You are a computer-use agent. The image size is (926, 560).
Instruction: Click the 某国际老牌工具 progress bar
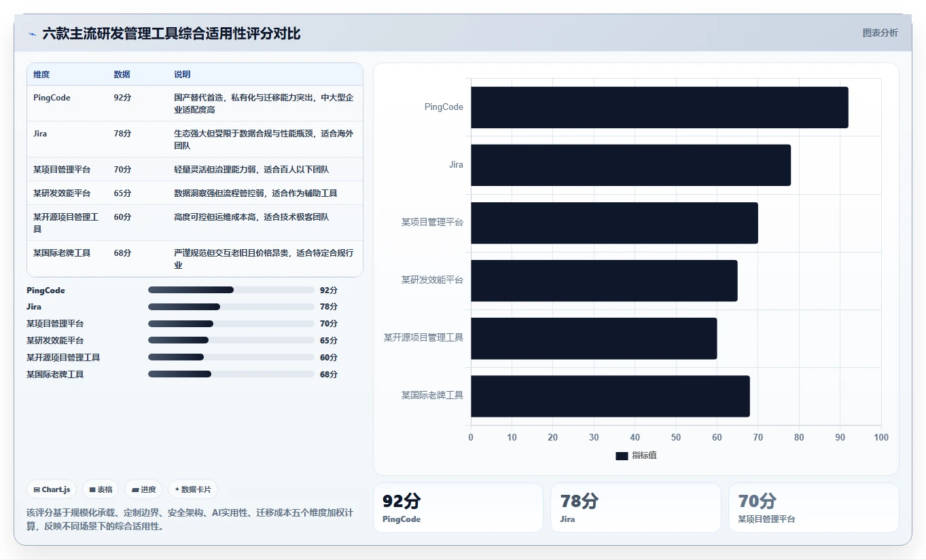coord(231,374)
